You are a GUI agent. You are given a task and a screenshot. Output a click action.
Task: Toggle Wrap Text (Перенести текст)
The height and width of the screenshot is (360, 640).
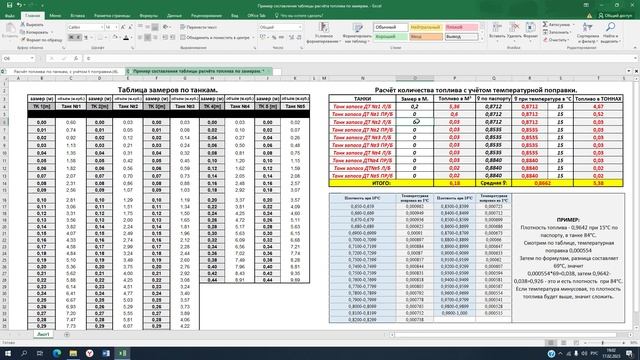(199, 27)
